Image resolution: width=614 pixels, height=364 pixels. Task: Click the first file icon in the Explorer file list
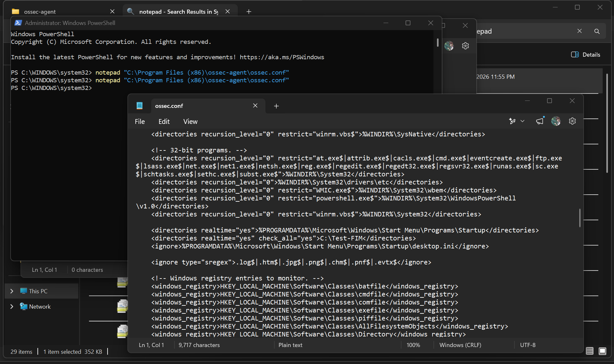pos(122,282)
